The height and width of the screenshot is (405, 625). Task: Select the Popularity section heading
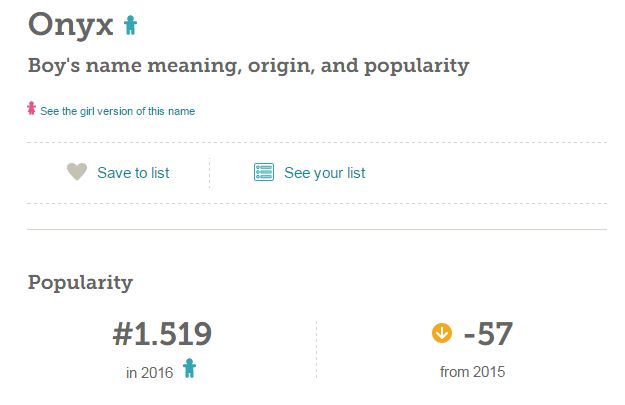point(80,282)
